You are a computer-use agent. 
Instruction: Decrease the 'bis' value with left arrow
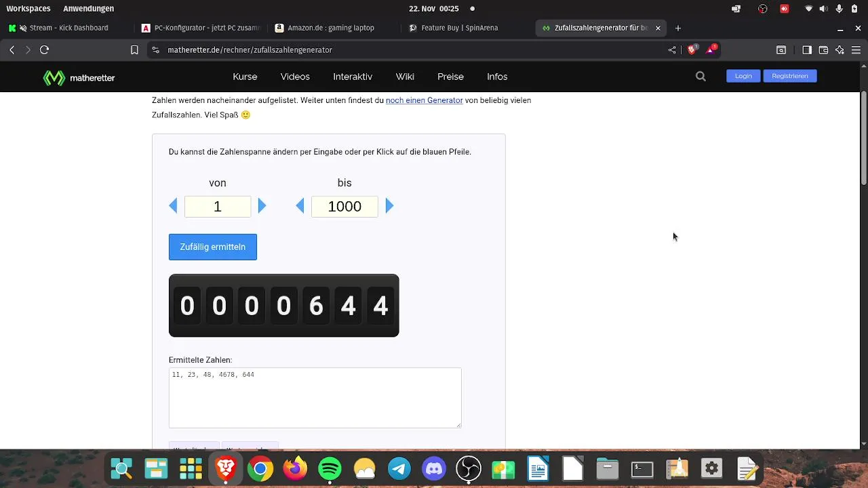(x=300, y=206)
